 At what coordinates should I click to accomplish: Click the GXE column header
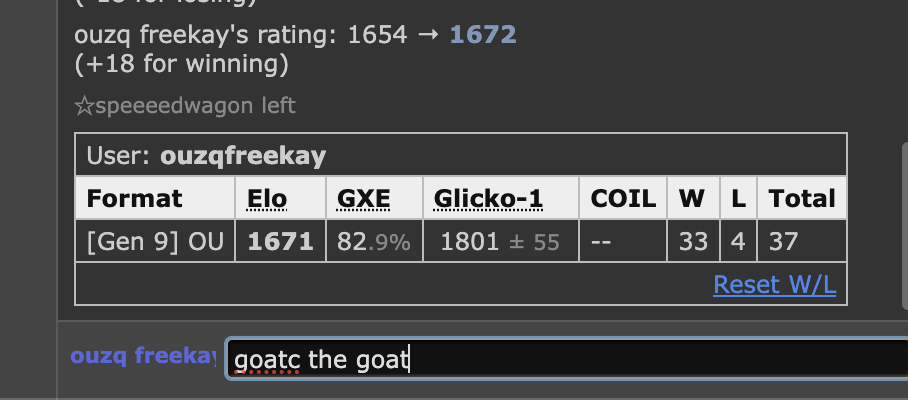[364, 199]
